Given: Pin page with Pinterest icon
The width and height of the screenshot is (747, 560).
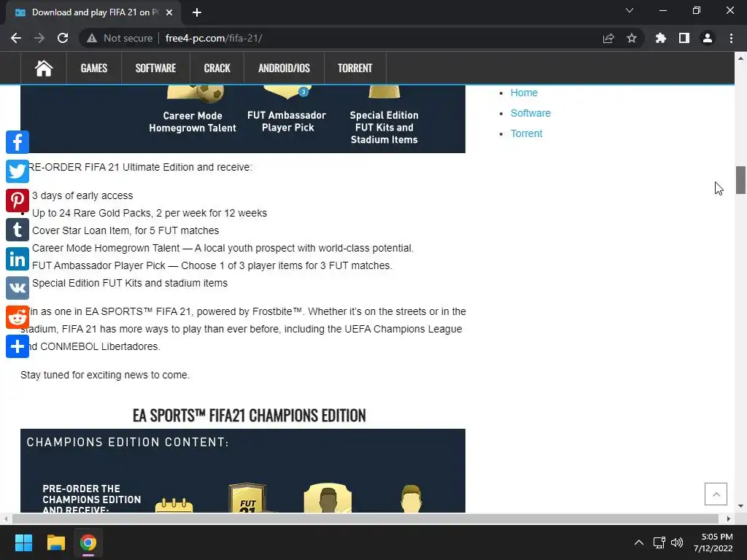Looking at the screenshot, I should tap(18, 201).
